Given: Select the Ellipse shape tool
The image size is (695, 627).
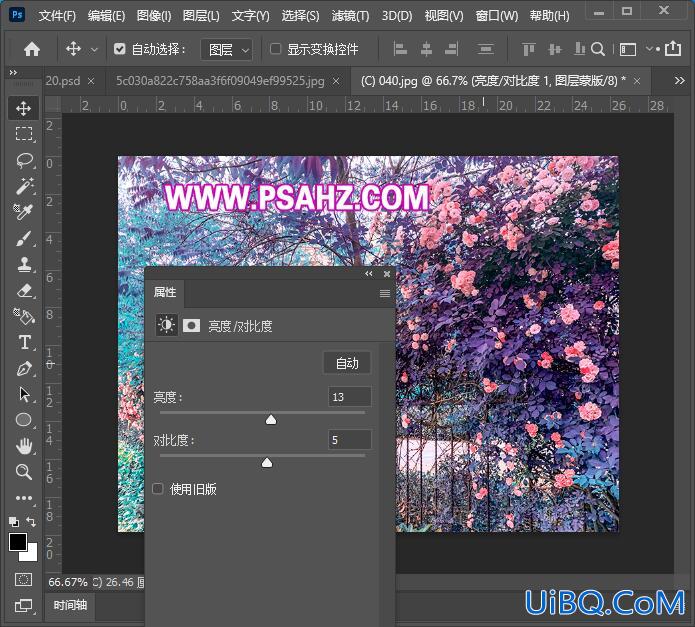Looking at the screenshot, I should pos(23,420).
